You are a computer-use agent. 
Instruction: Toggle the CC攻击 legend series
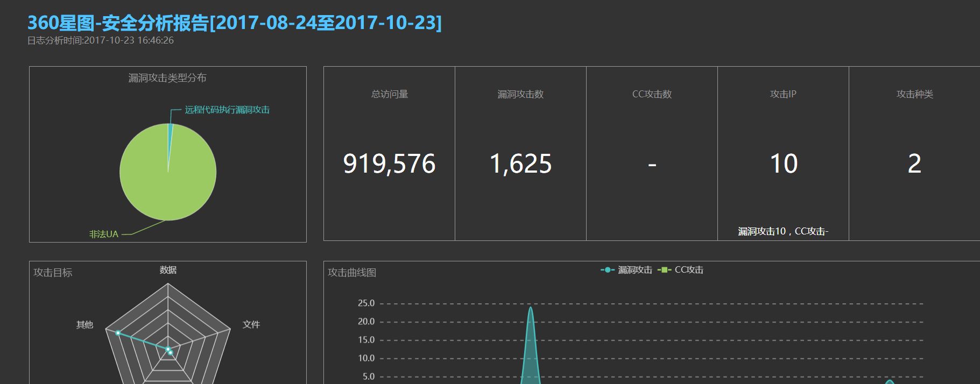click(x=681, y=270)
